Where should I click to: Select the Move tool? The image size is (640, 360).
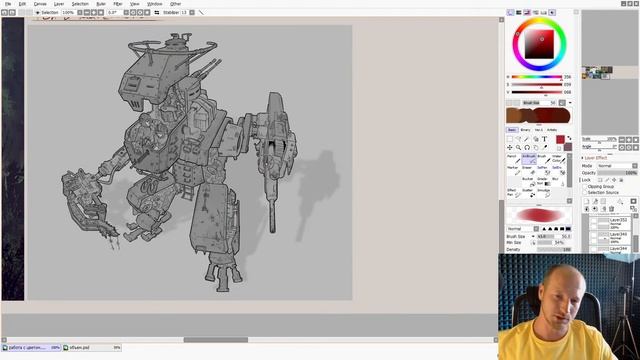510,147
